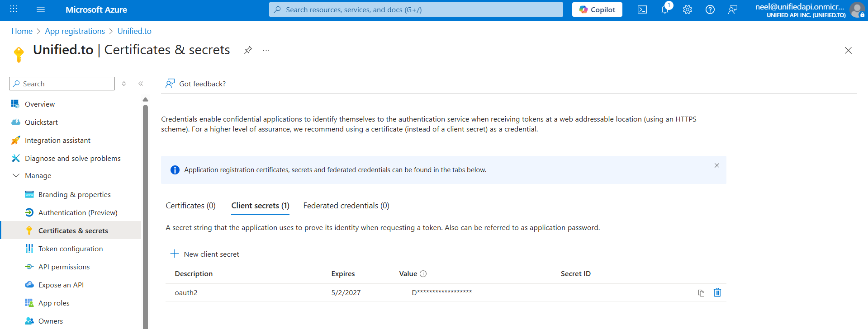Collapse the left sidebar menu

pos(141,84)
